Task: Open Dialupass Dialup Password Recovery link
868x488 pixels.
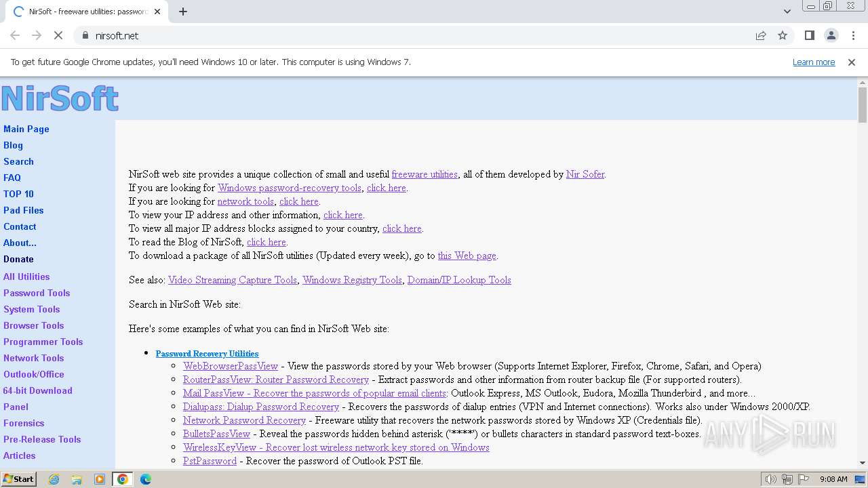Action: click(261, 407)
